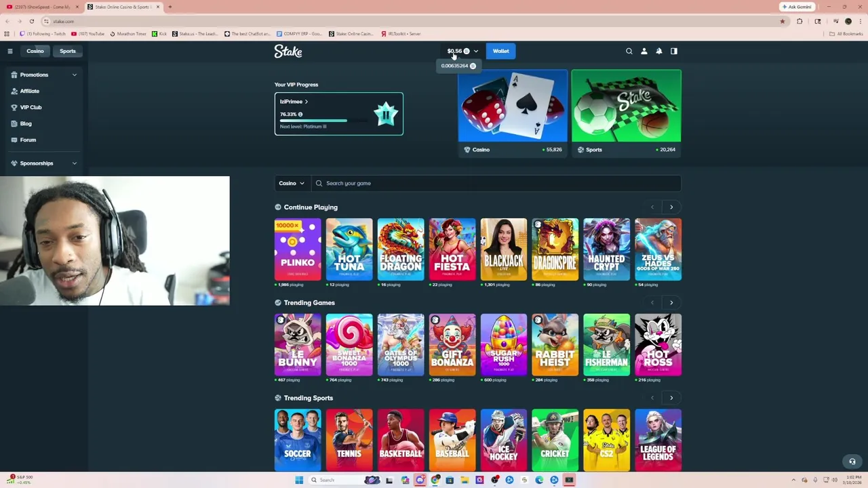Switch to the Casino tab
The image size is (868, 488).
35,51
